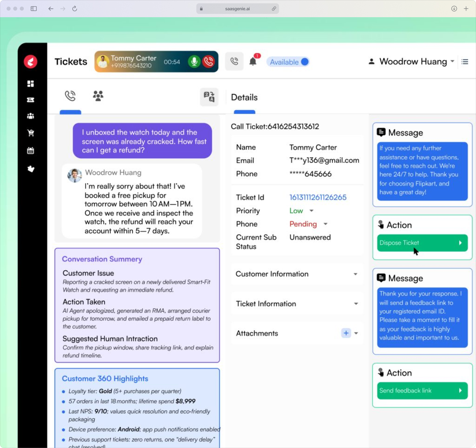This screenshot has width=476, height=448.
Task: Click the notification bell with one alert
Action: pos(254,62)
